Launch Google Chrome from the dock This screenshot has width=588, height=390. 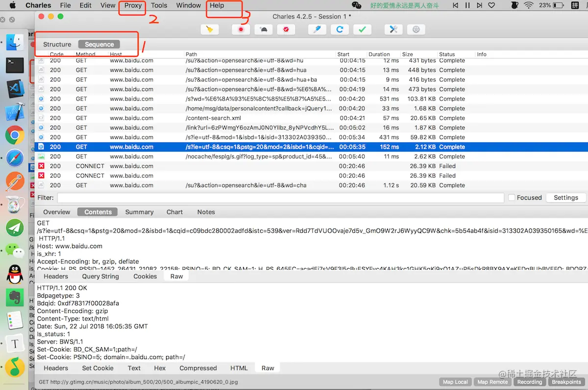(x=15, y=134)
